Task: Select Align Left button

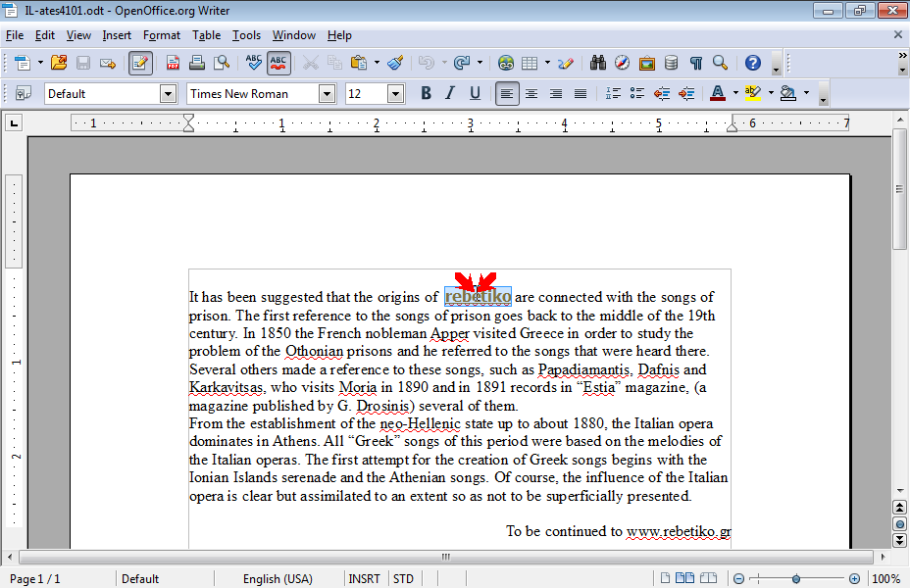Action: click(507, 93)
